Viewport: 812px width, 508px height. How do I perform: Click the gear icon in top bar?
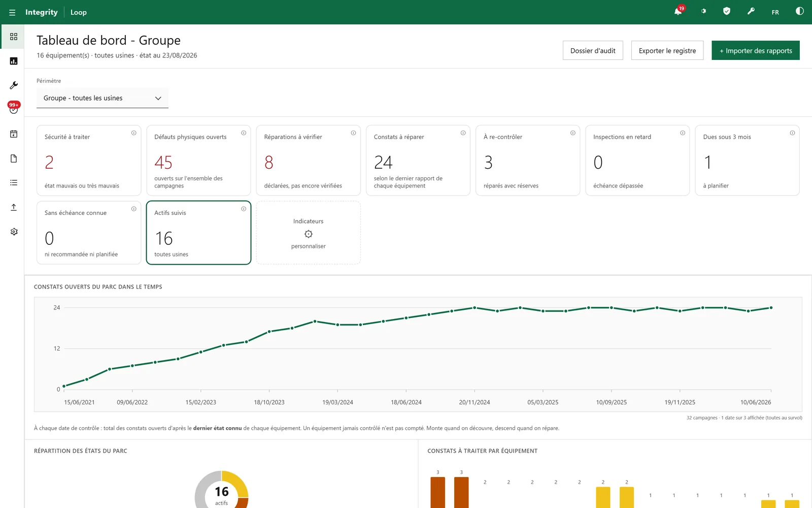click(703, 11)
